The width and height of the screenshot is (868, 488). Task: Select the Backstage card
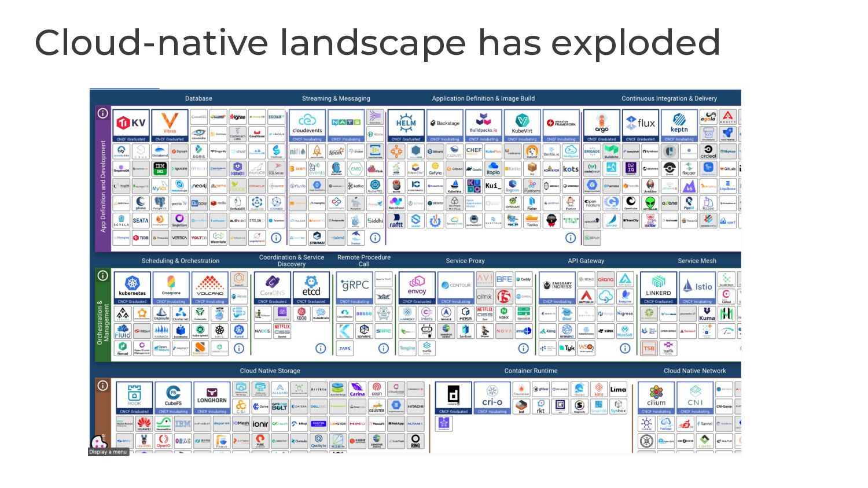coord(444,125)
